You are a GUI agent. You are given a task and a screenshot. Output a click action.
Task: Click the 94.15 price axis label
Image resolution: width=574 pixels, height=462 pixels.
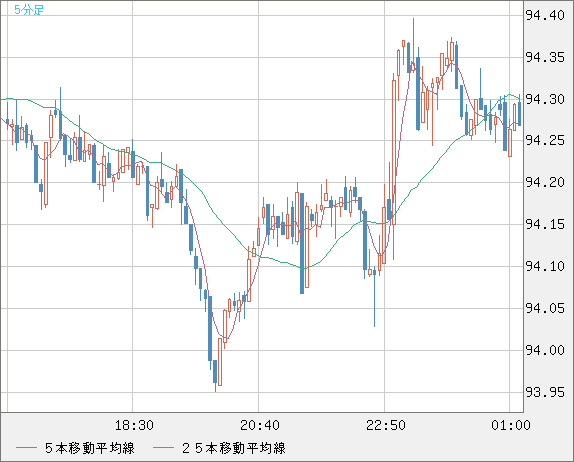click(x=545, y=224)
